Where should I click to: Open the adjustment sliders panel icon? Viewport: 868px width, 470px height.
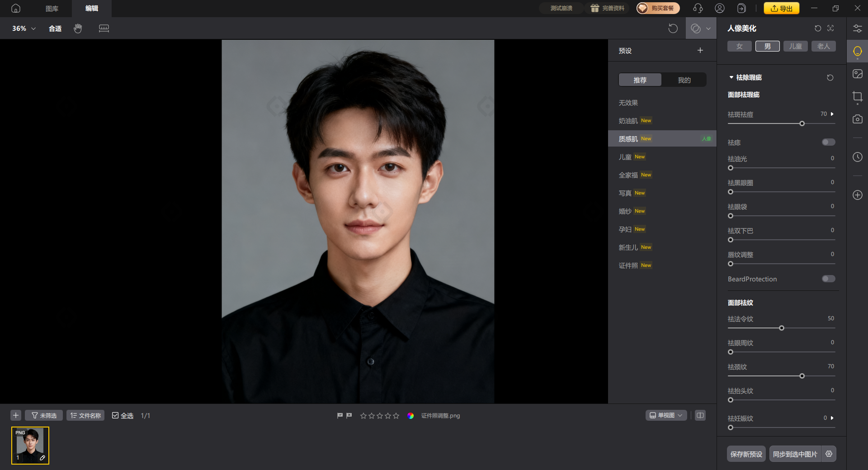(857, 28)
